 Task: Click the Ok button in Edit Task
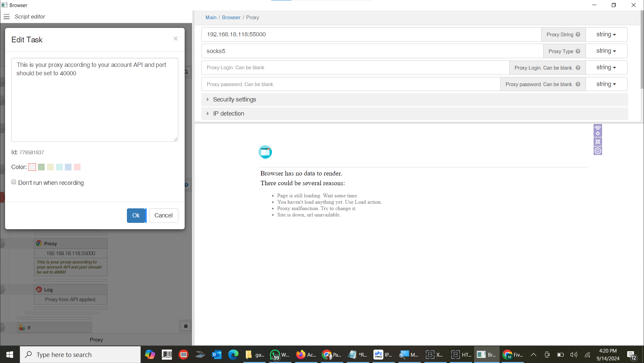point(136,215)
